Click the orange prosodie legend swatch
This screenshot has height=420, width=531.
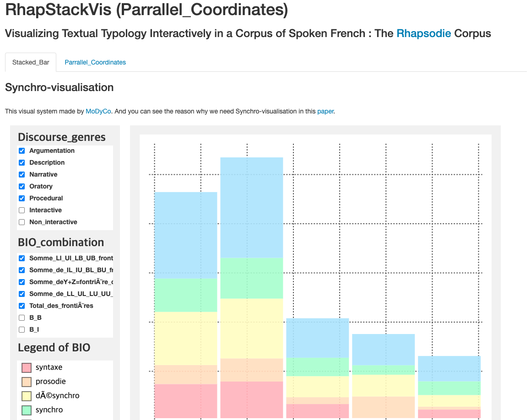[x=27, y=382]
